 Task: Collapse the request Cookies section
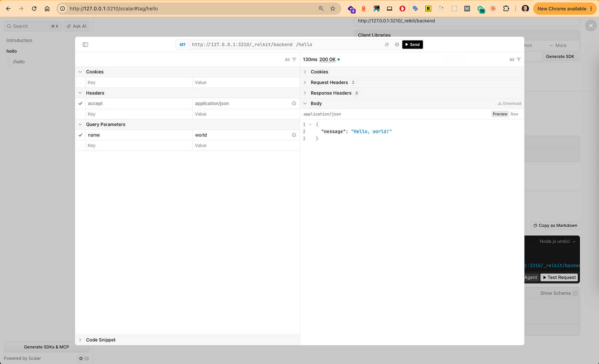tap(80, 72)
